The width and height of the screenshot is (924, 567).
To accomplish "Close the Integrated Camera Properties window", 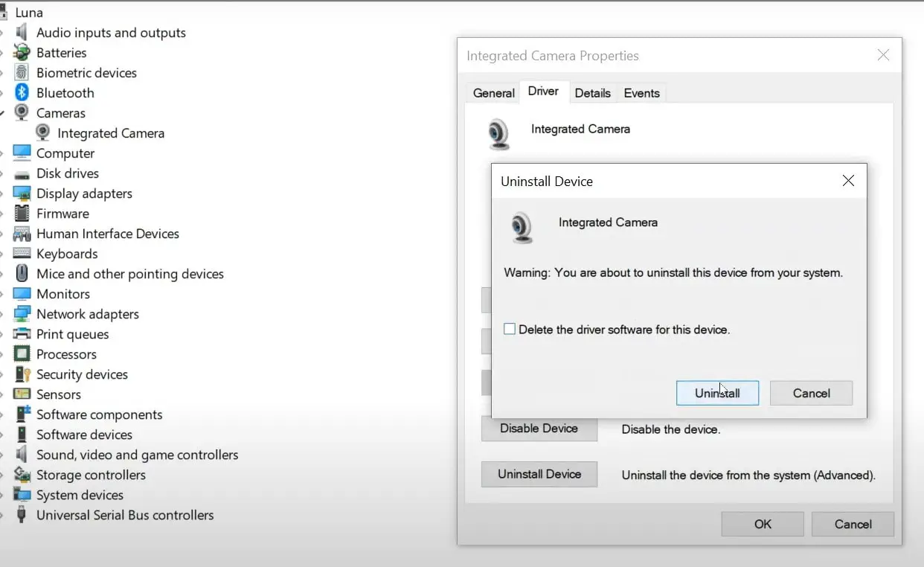I will (x=883, y=56).
